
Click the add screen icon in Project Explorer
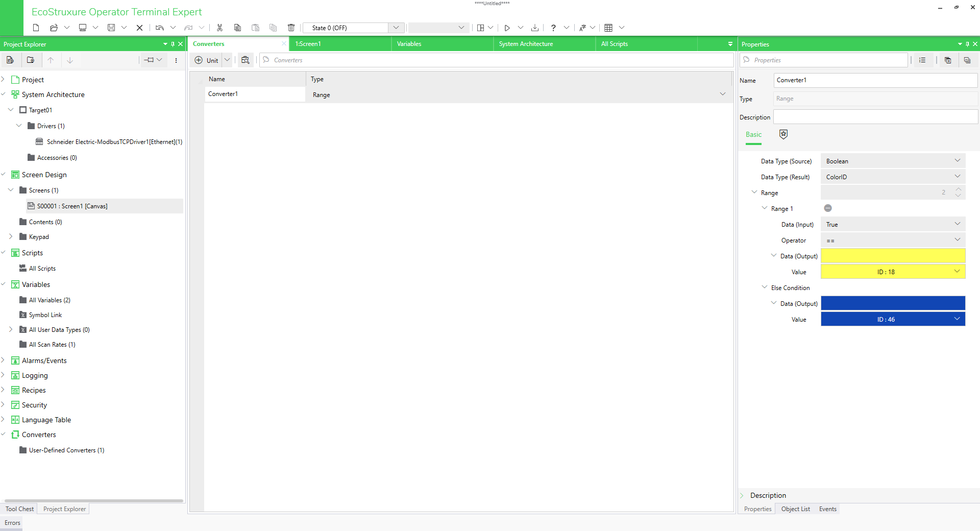[x=10, y=60]
